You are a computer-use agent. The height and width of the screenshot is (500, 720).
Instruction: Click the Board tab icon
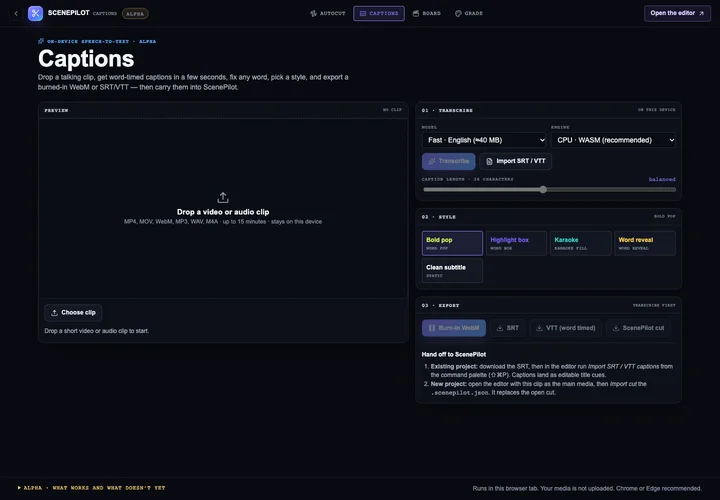click(x=416, y=13)
